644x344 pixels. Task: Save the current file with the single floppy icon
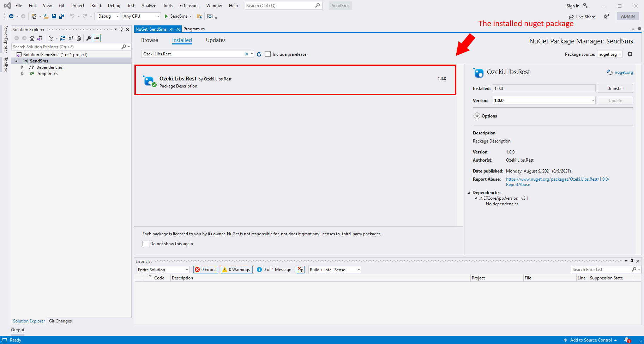click(x=54, y=16)
